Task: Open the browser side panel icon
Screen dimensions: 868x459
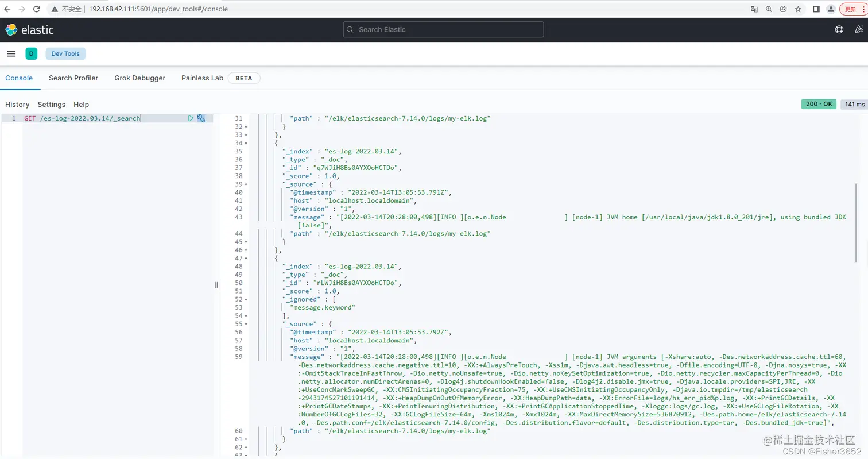Action: (x=816, y=9)
